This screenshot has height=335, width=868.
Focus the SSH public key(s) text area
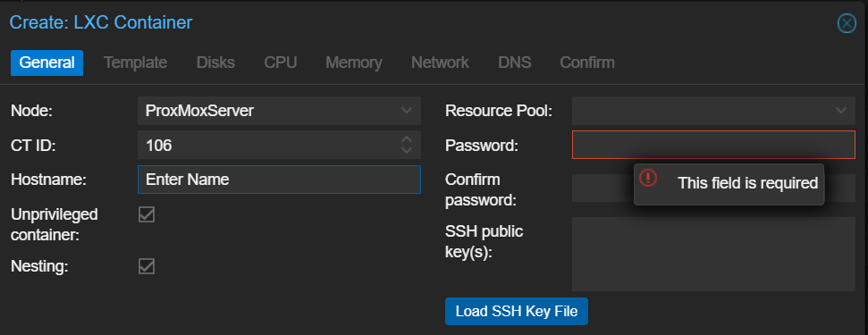click(713, 255)
